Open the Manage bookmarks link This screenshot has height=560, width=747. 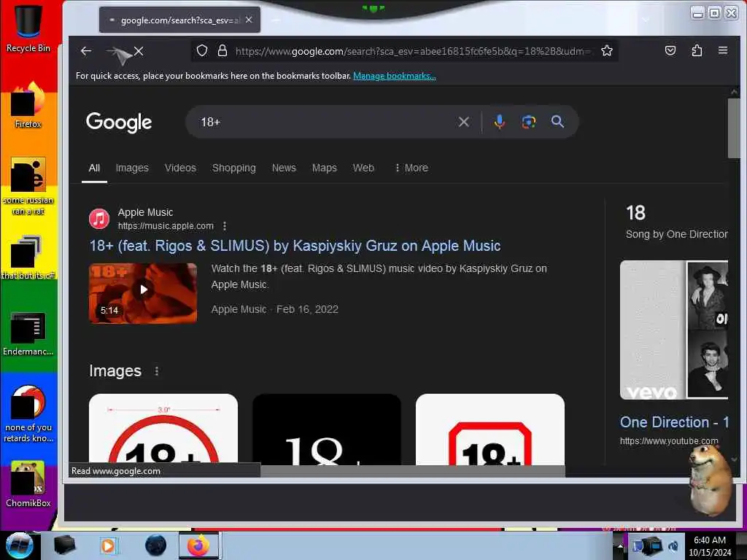coord(395,76)
